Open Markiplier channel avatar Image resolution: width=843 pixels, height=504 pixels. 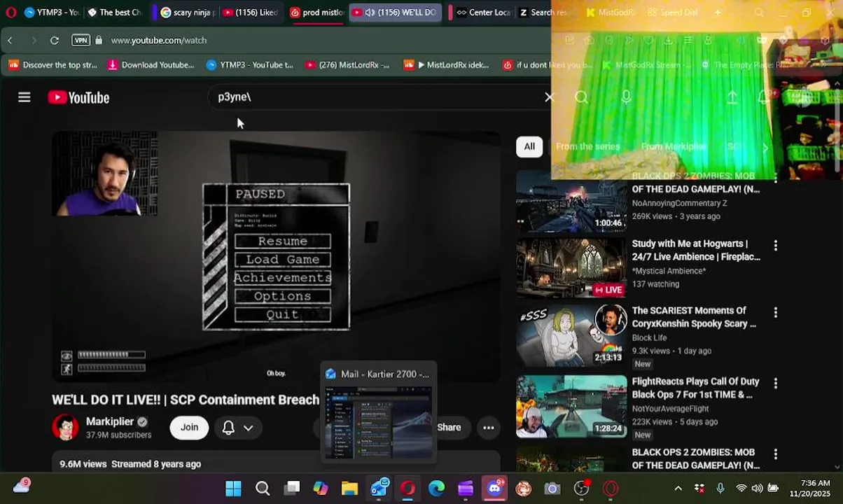[65, 428]
